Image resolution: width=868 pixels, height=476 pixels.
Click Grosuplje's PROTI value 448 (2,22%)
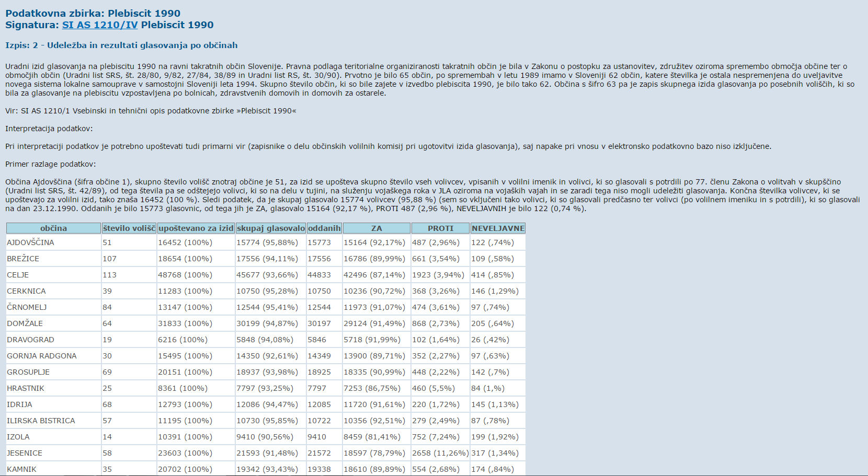coord(436,372)
